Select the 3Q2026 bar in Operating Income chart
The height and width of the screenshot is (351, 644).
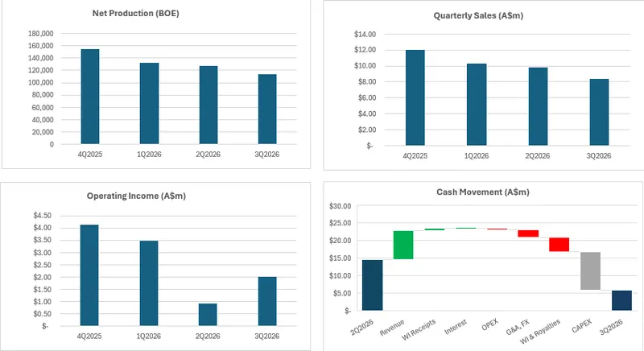pos(267,301)
